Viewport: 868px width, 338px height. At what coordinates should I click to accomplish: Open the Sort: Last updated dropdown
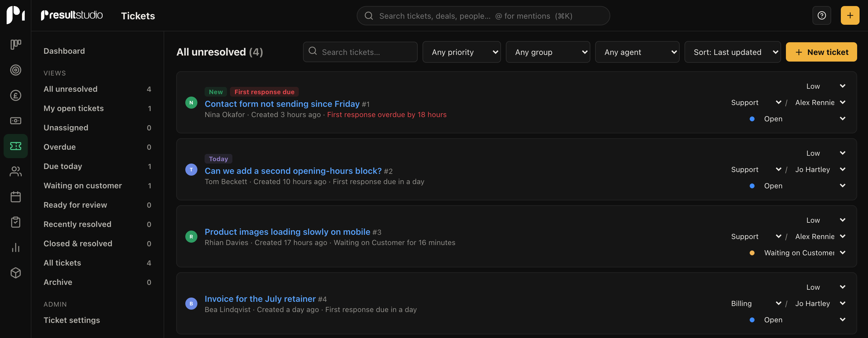pyautogui.click(x=732, y=52)
